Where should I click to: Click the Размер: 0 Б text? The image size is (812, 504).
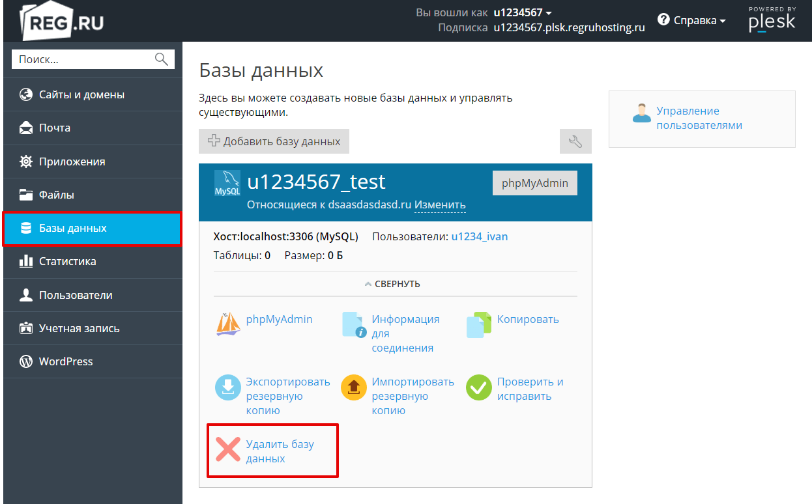tap(313, 255)
